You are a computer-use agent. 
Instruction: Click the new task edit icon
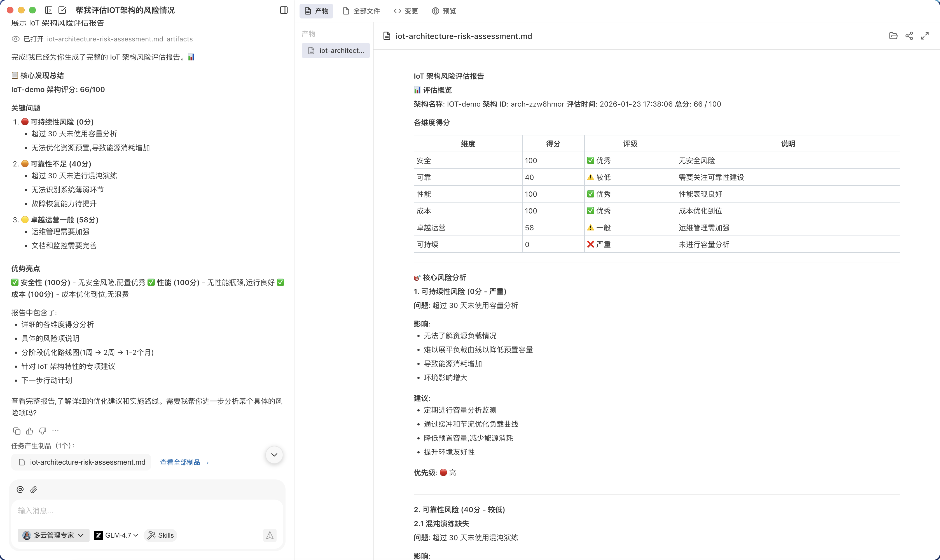(62, 10)
